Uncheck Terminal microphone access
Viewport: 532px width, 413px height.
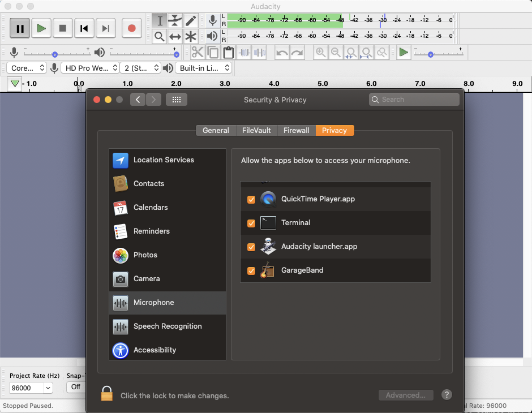[251, 223]
